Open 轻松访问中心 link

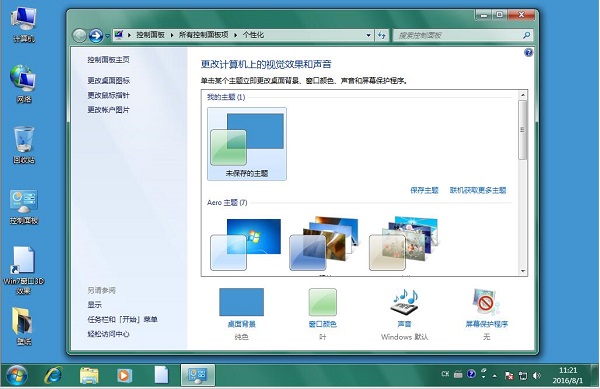point(108,334)
